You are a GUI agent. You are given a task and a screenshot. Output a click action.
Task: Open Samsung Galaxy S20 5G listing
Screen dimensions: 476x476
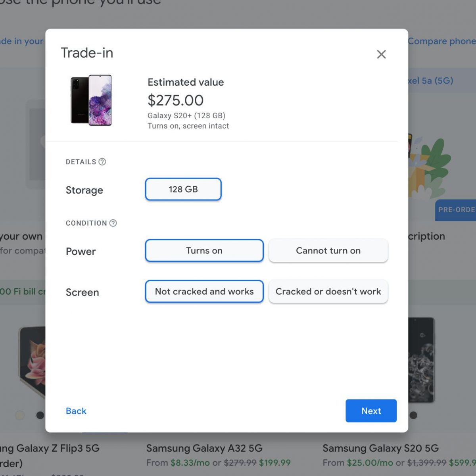[x=380, y=448]
